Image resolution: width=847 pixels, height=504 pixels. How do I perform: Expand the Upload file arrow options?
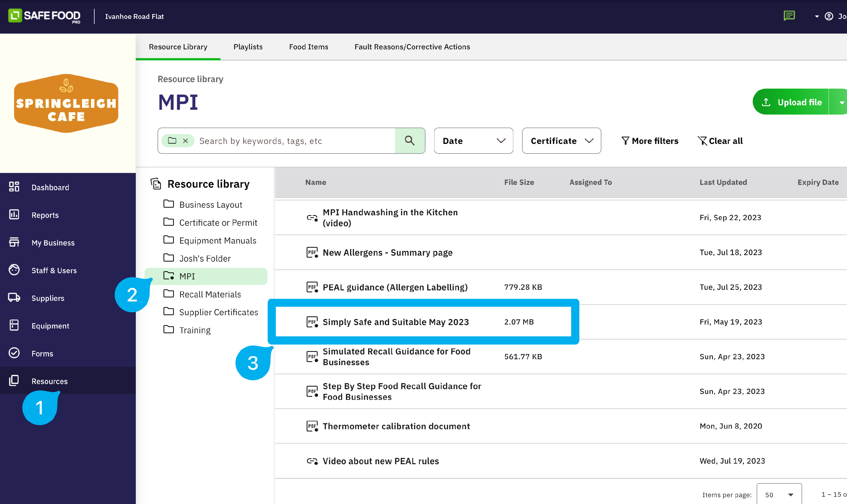pos(841,102)
